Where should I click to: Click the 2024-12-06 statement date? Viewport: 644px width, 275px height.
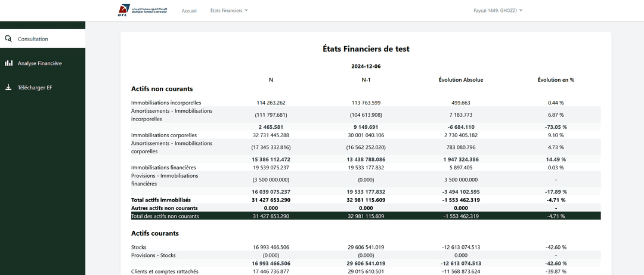[366, 66]
